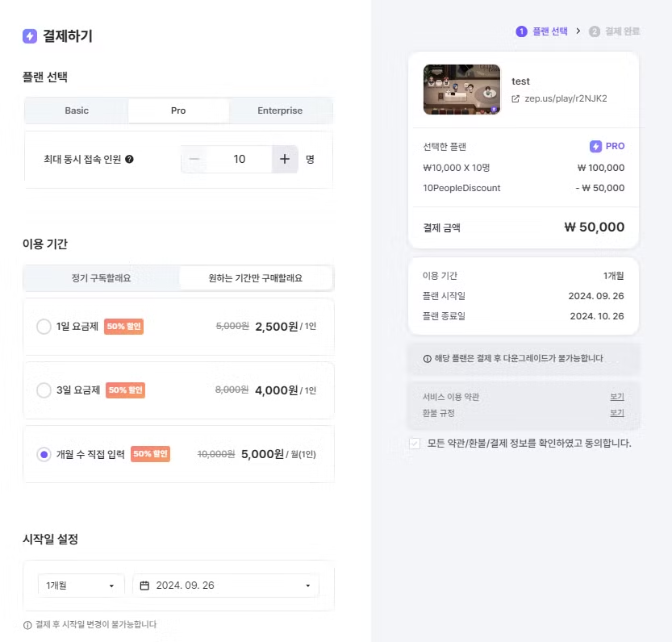Screen dimensions: 672x642
Task: Click the external link icon beside zep.us/play/r2NJK2
Action: coord(515,98)
